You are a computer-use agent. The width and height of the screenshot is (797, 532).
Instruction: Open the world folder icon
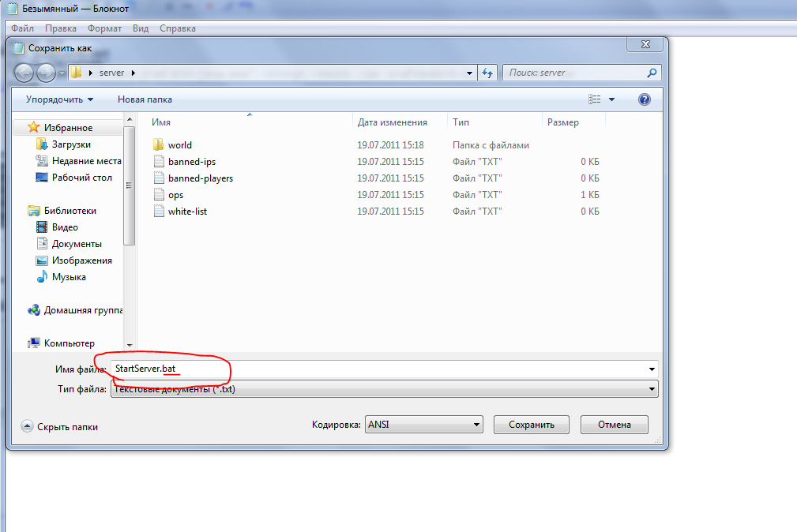[158, 145]
